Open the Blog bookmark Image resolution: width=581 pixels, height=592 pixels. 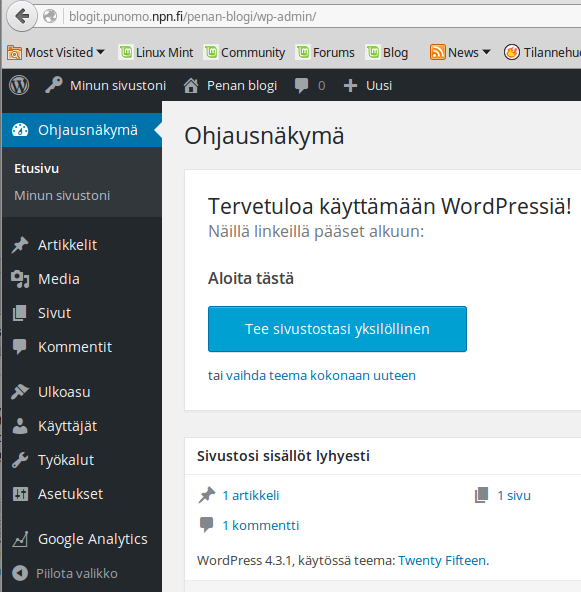tap(387, 52)
